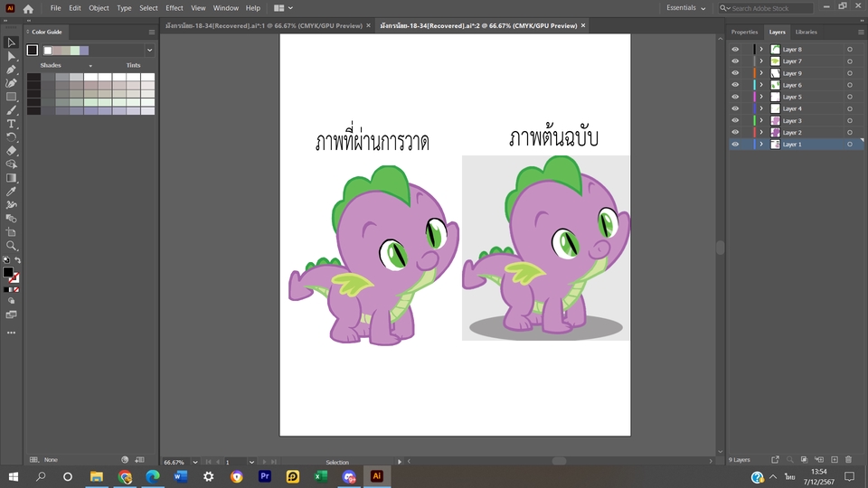
Task: Expand Layer 7 contents
Action: tap(761, 61)
